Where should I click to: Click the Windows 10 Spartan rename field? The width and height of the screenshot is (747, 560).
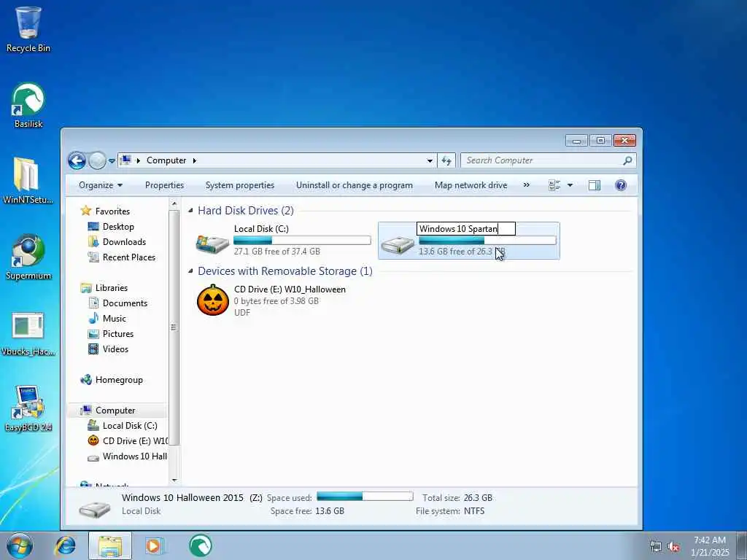466,229
